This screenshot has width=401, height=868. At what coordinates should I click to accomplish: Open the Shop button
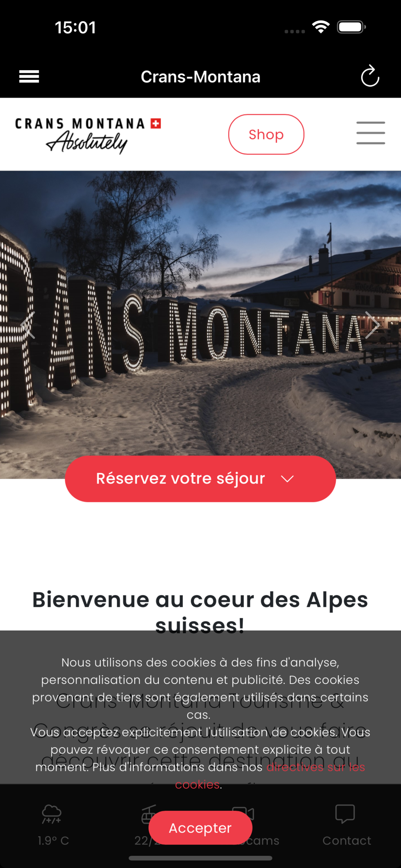[x=266, y=134]
